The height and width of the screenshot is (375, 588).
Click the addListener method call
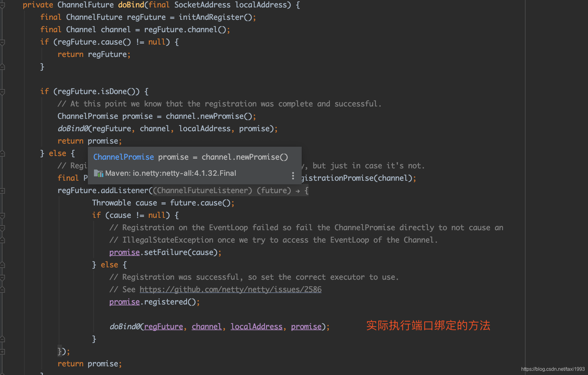(125, 191)
